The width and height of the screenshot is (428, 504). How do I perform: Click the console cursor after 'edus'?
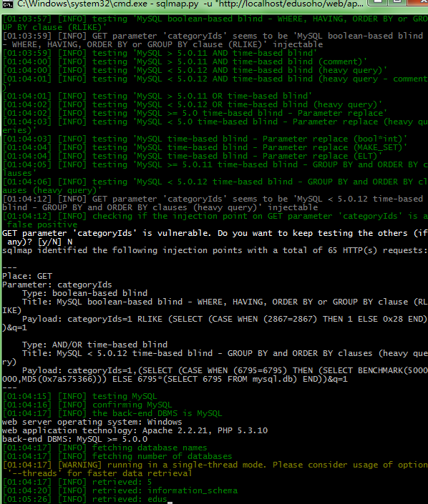(x=170, y=502)
